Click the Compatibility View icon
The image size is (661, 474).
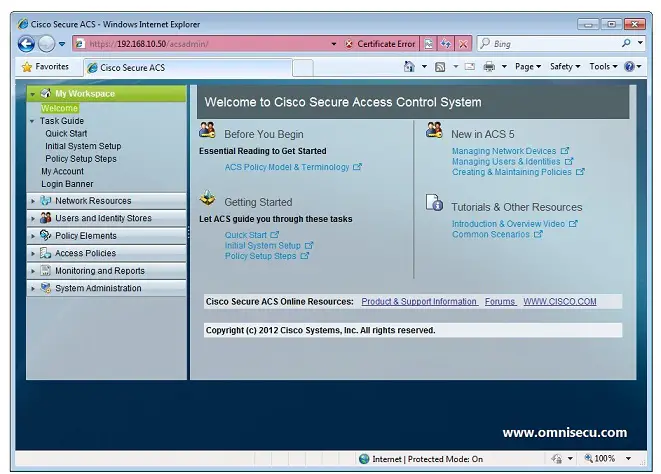click(428, 44)
